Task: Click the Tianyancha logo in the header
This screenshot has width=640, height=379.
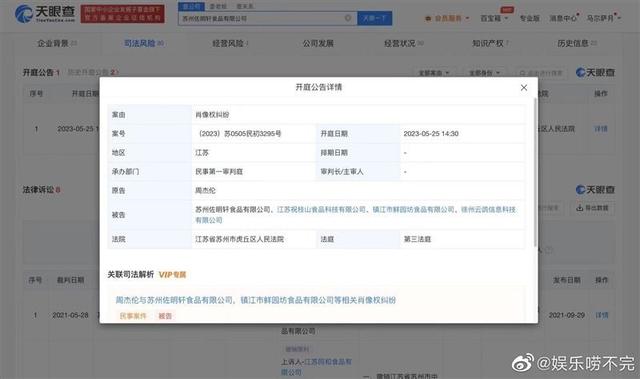Action: click(45, 14)
